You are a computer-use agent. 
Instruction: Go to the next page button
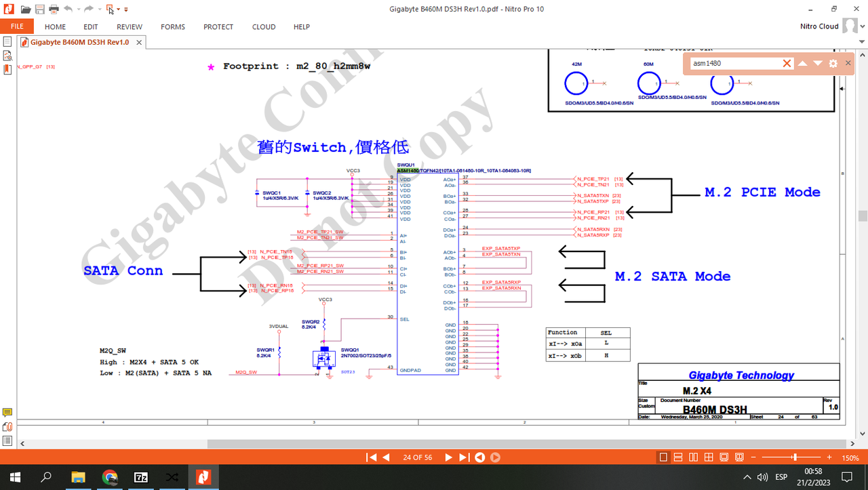pyautogui.click(x=448, y=457)
